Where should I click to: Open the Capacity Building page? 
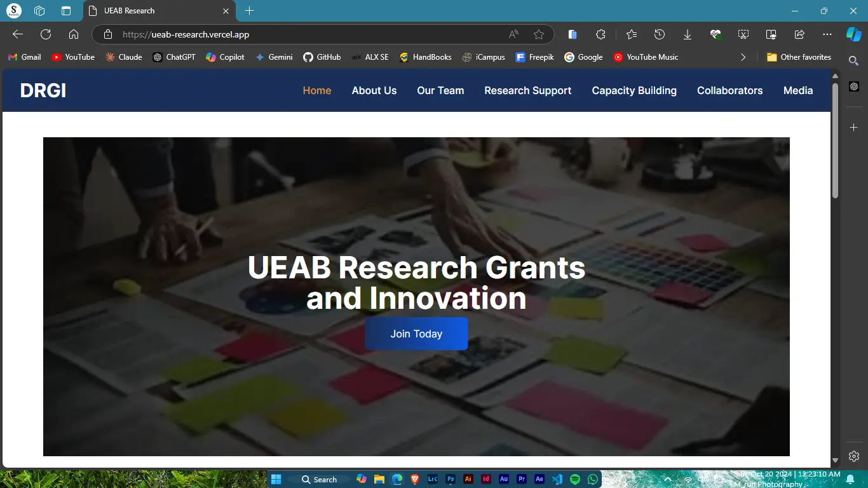click(634, 91)
